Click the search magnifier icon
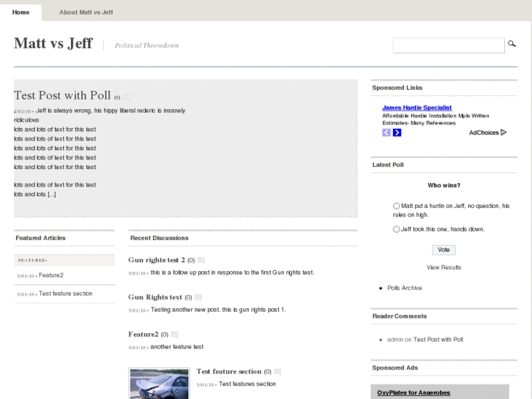 tap(512, 44)
